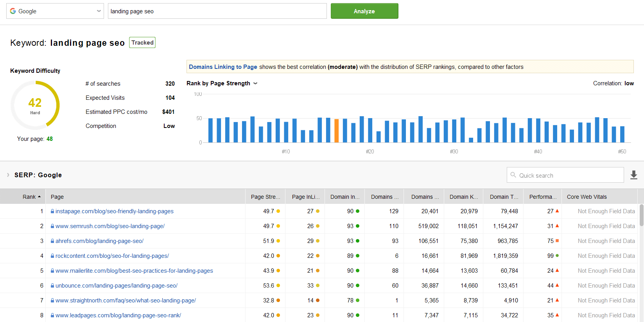Sort by Domain InLink column header
The height and width of the screenshot is (322, 644).
[345, 197]
